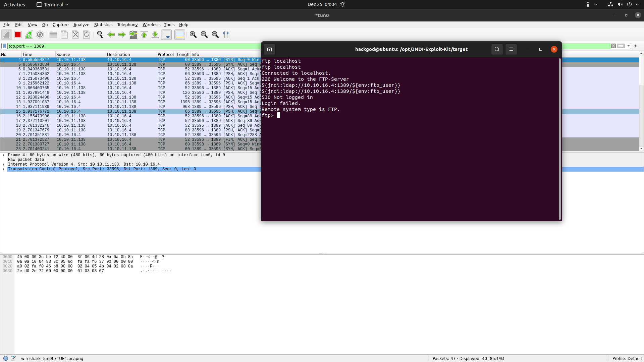This screenshot has width=644, height=362.
Task: Edit capture file comment status icon
Action: (x=13, y=358)
